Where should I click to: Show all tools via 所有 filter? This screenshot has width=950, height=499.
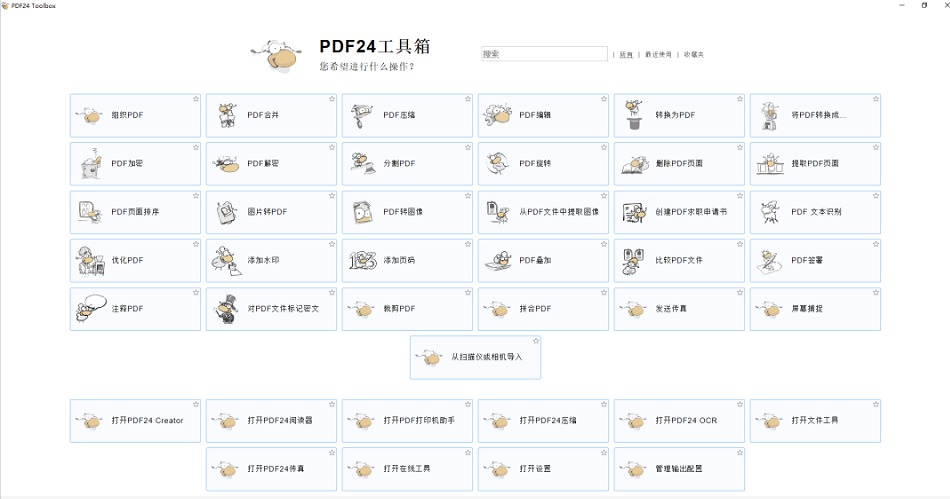[x=626, y=55]
